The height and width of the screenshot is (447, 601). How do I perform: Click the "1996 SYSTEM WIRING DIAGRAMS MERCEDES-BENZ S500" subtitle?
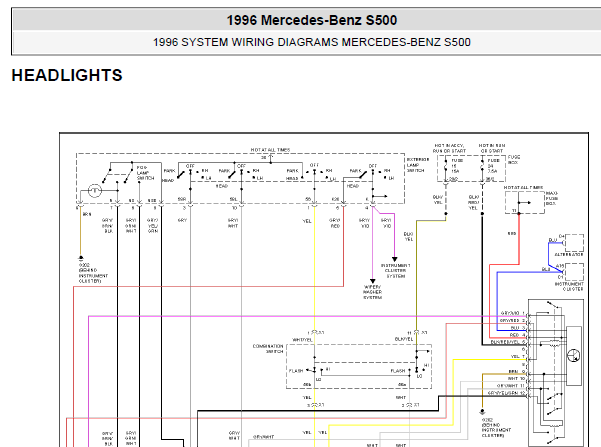(312, 42)
